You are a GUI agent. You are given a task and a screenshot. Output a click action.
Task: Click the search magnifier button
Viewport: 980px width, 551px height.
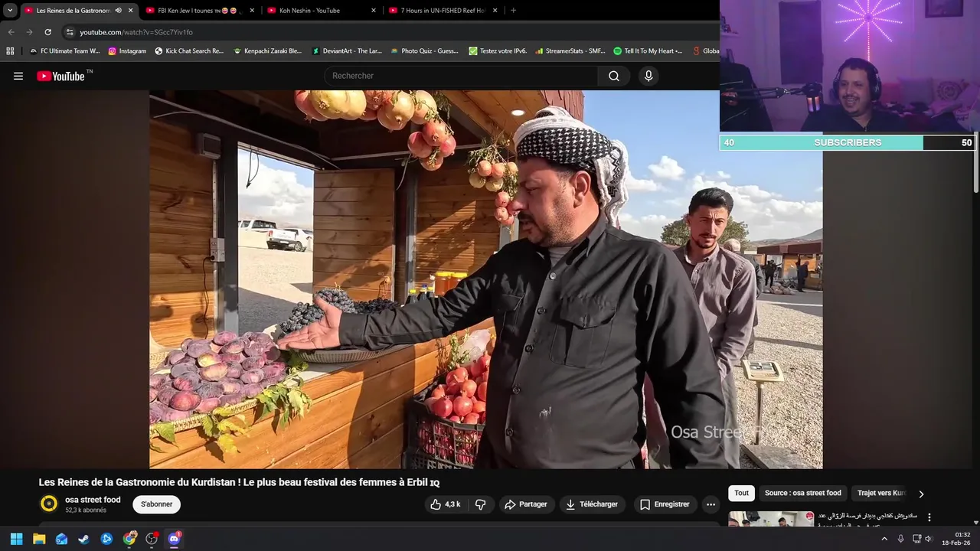tap(614, 76)
